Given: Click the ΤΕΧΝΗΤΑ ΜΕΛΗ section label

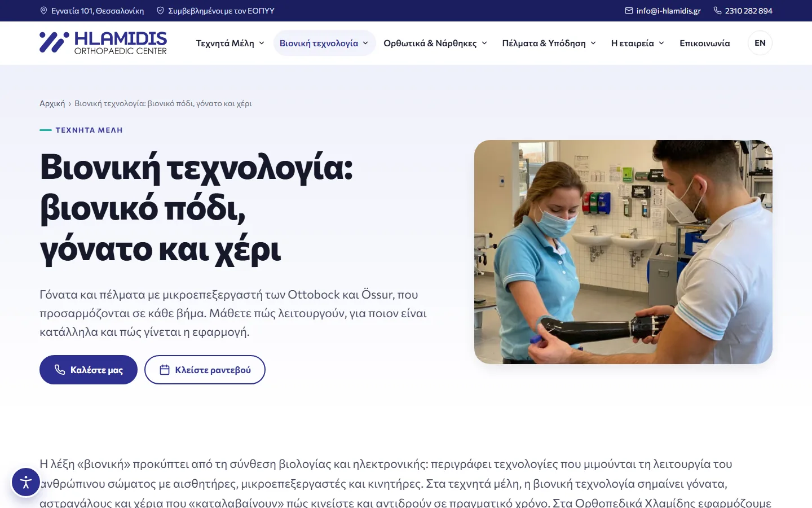Looking at the screenshot, I should 89,130.
